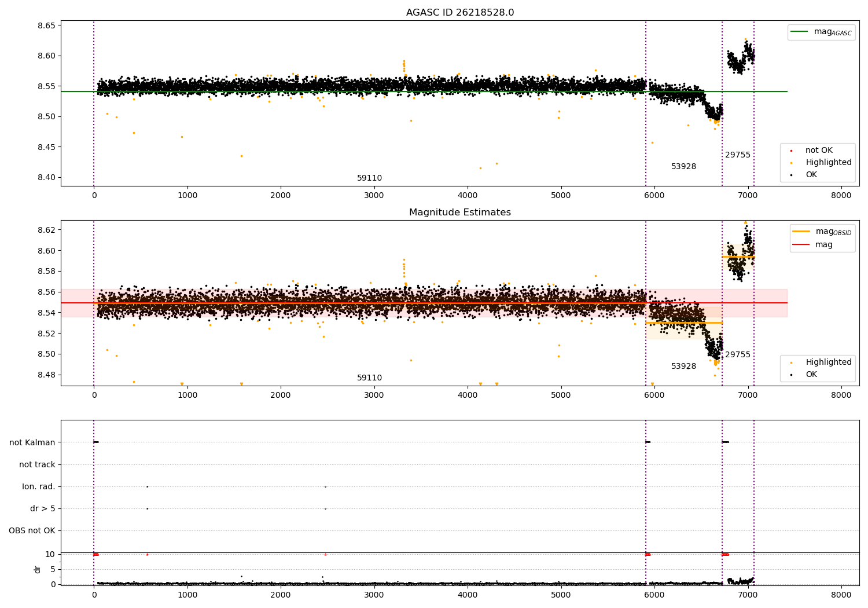
Task: Click the 'OBS not OK' axis label
Action: pyautogui.click(x=32, y=531)
